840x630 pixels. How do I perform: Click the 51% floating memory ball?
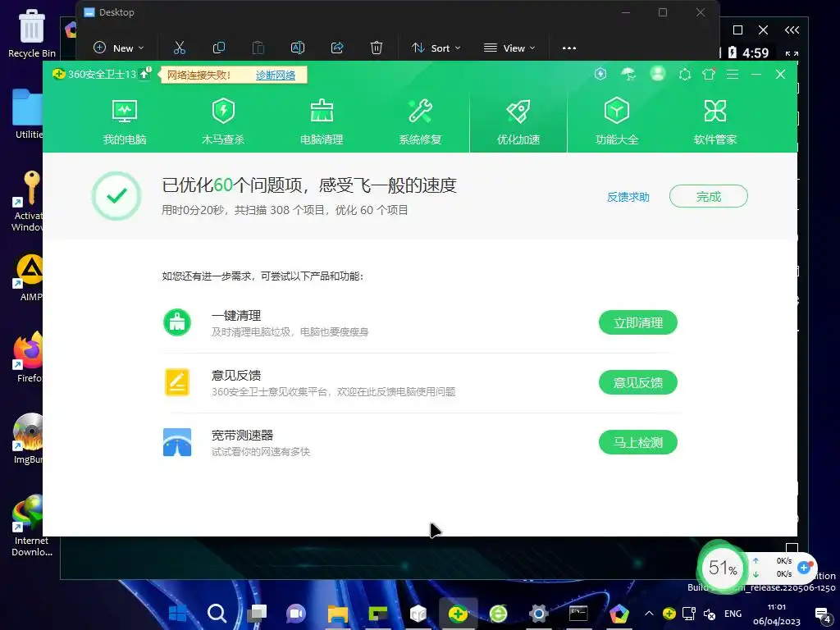pyautogui.click(x=722, y=568)
